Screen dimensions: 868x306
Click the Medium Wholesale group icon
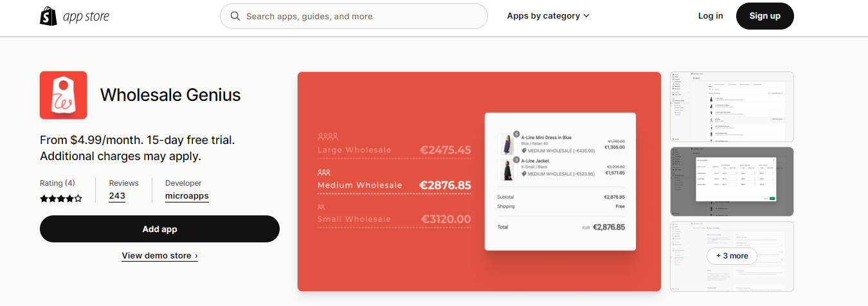(324, 173)
